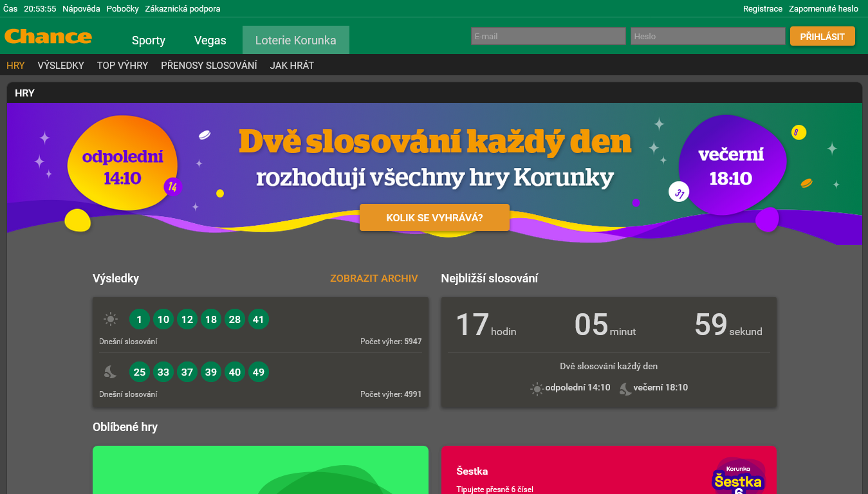Click the sun icon next to odpolední 14:10
The width and height of the screenshot is (868, 494).
(537, 388)
